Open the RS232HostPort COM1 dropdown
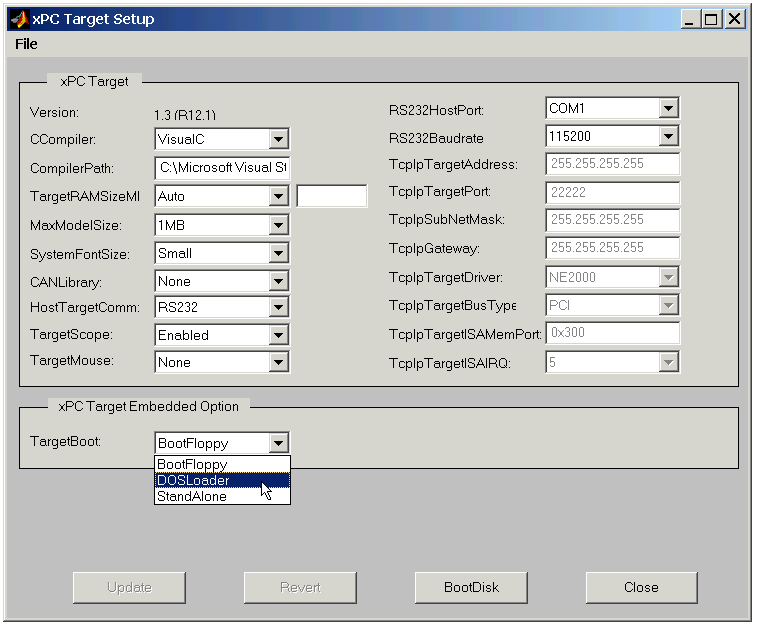This screenshot has width=759, height=625. (612, 108)
